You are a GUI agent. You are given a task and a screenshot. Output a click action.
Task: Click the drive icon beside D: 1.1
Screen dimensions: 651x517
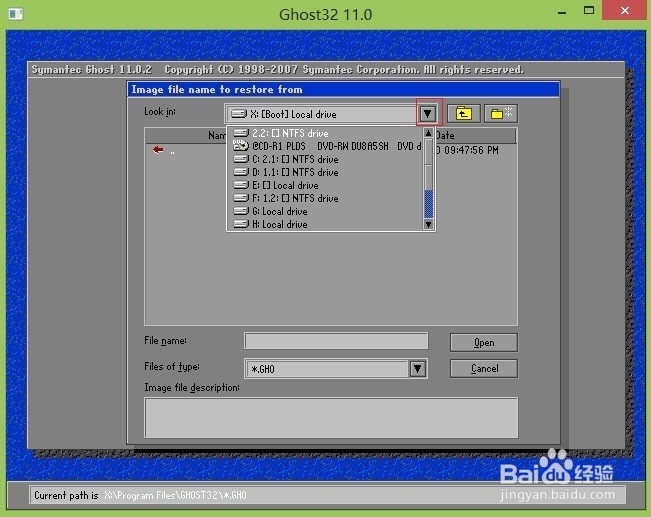click(x=241, y=172)
